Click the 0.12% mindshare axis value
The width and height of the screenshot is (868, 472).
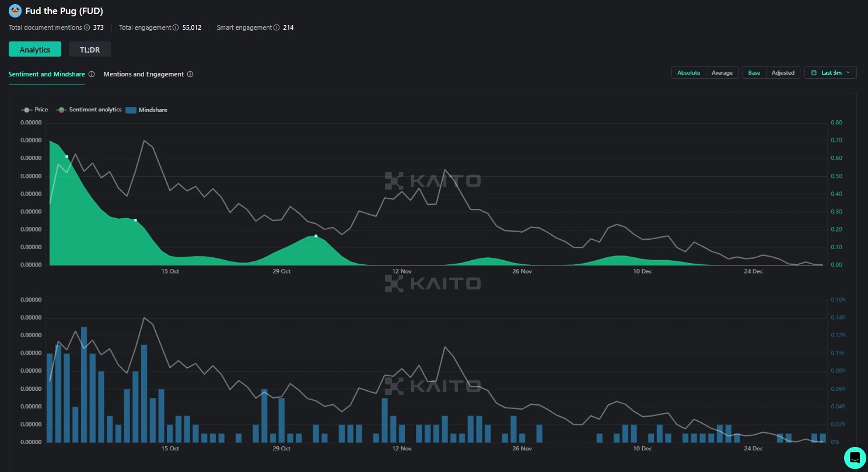[x=837, y=335]
